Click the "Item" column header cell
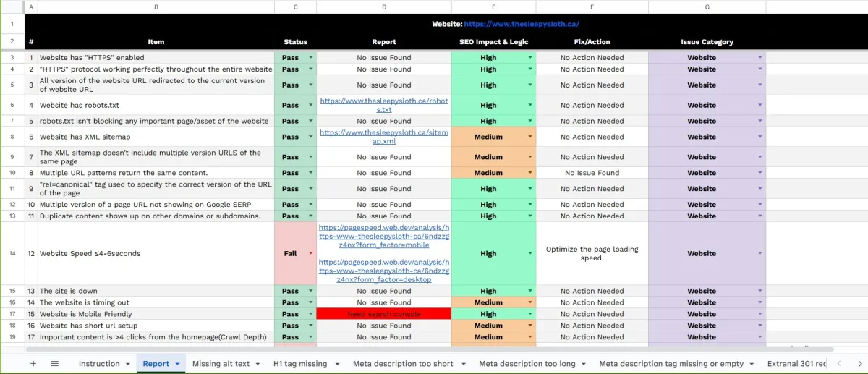This screenshot has height=374, width=868. (156, 42)
